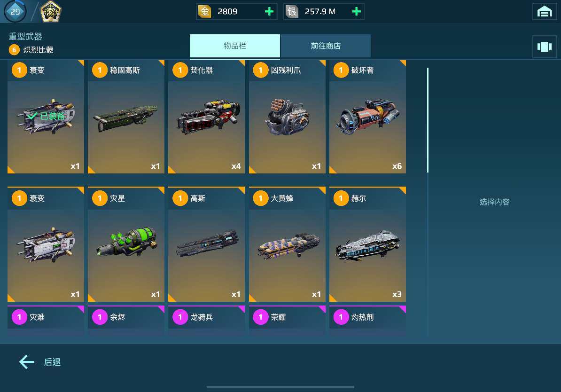Switch to the 前往商店 tab

pyautogui.click(x=326, y=46)
